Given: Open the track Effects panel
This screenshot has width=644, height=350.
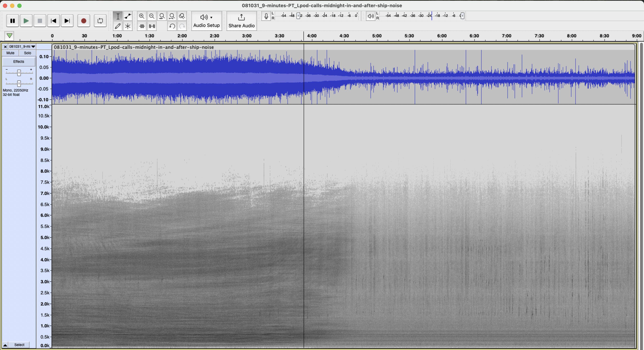Looking at the screenshot, I should coord(19,62).
